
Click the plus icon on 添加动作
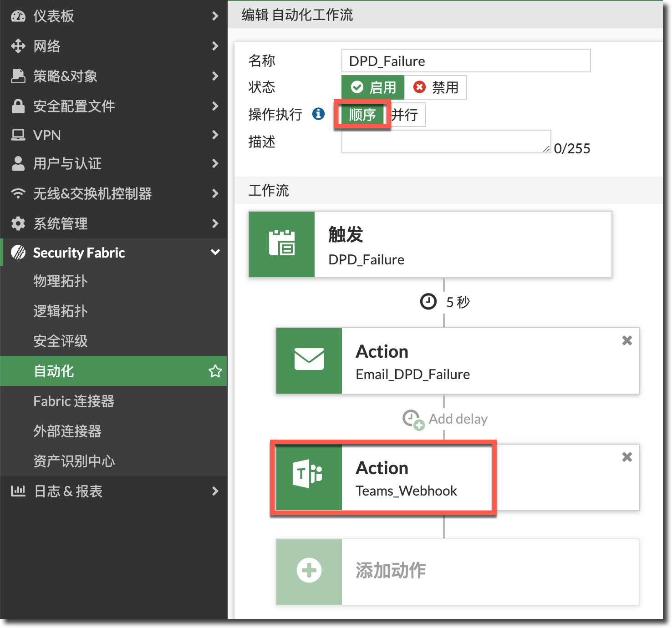tap(309, 571)
